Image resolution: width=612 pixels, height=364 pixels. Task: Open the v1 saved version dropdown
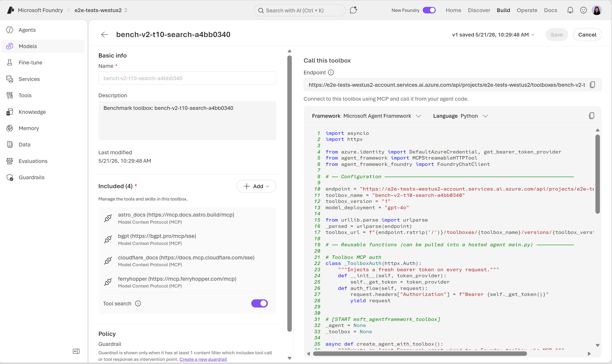[x=493, y=35]
